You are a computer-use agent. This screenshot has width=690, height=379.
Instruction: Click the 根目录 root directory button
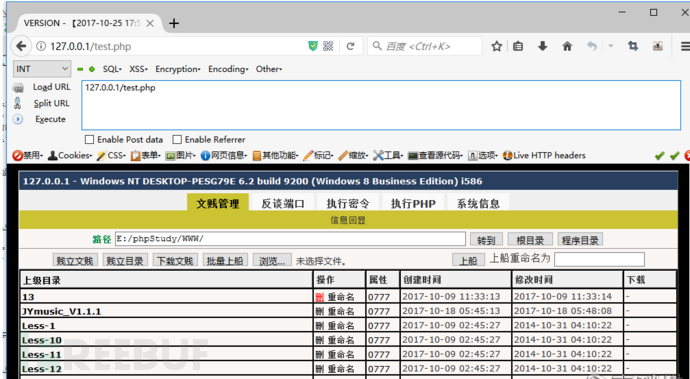point(530,239)
